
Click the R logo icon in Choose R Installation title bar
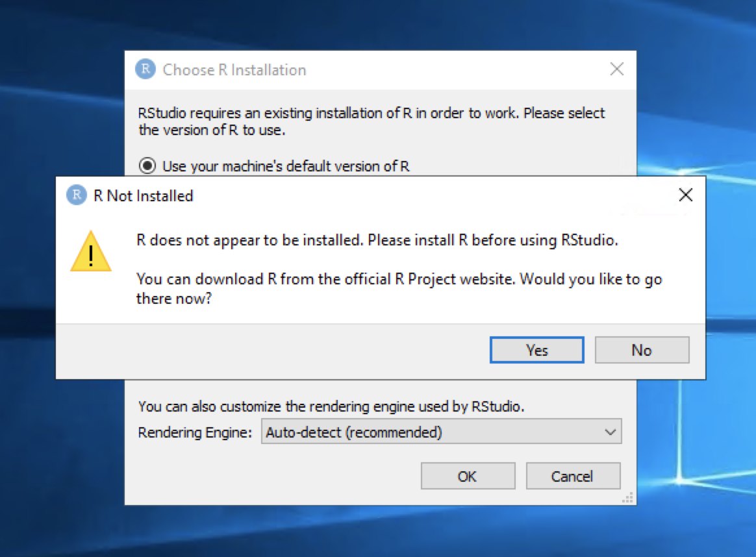[x=145, y=69]
